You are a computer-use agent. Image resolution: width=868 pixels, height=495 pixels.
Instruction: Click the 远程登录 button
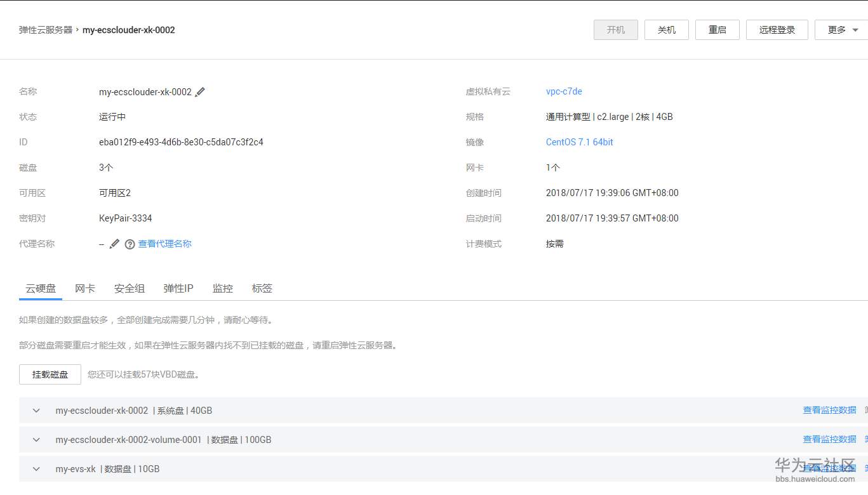pos(777,29)
